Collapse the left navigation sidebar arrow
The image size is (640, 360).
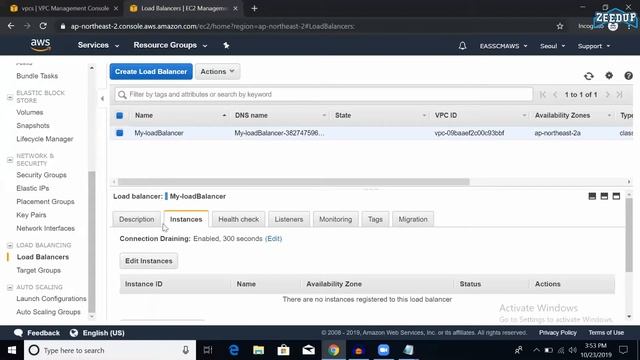[x=102, y=98]
